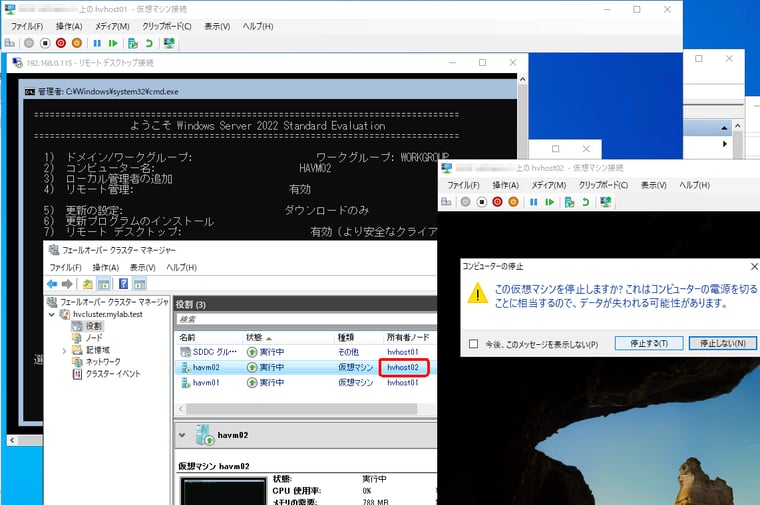Select the havm02 role row

[305, 367]
